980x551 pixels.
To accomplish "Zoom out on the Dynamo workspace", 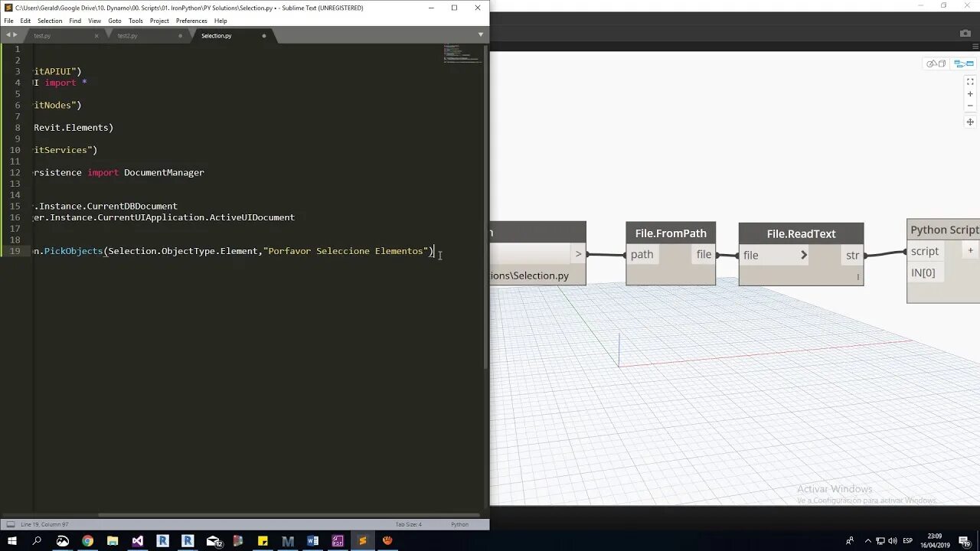I will point(970,106).
